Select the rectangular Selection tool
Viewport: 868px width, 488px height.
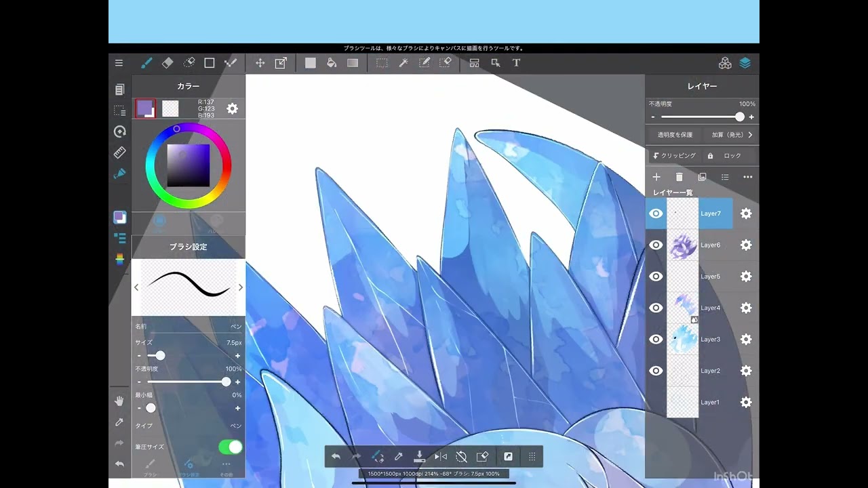click(x=382, y=63)
